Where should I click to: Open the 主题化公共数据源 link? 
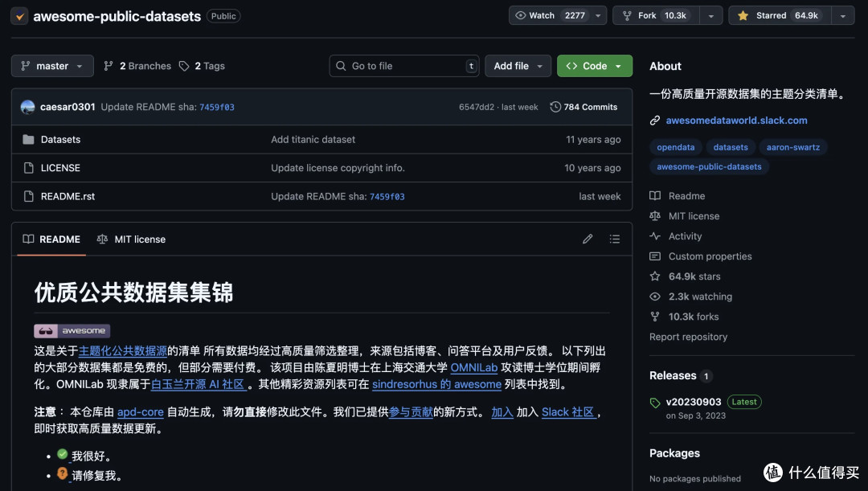pos(123,351)
